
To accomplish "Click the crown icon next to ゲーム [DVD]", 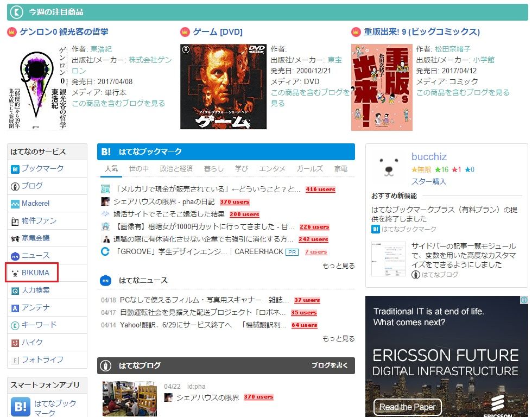I will point(185,32).
